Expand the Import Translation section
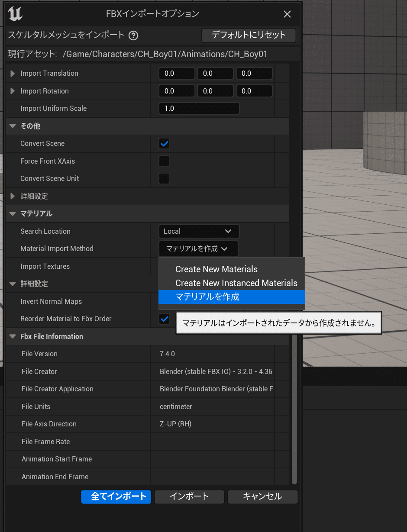The height and width of the screenshot is (532, 407). pyautogui.click(x=13, y=73)
